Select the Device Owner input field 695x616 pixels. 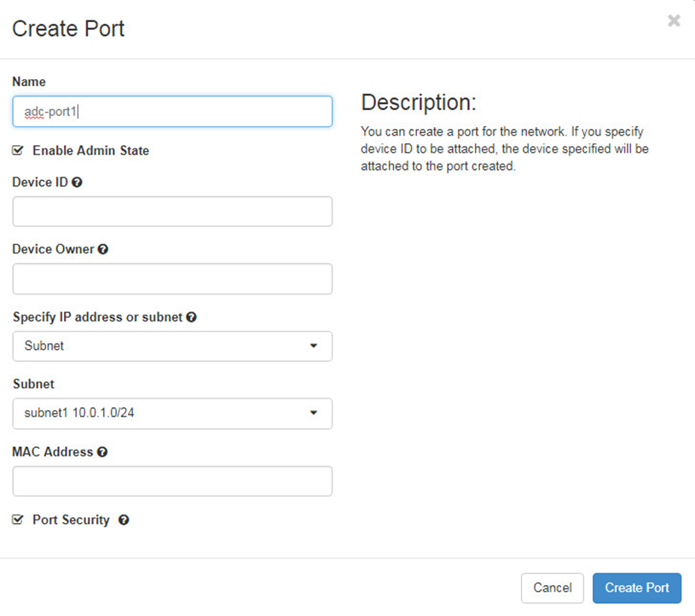(172, 279)
